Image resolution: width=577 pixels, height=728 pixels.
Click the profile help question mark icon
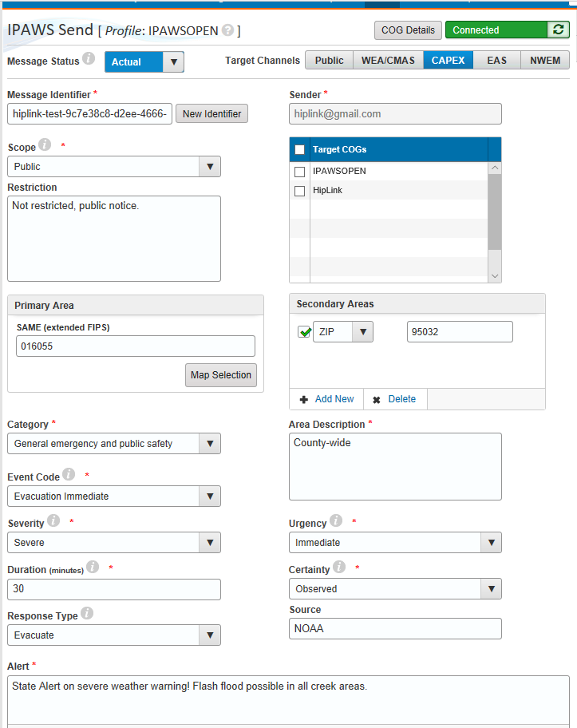coord(227,30)
